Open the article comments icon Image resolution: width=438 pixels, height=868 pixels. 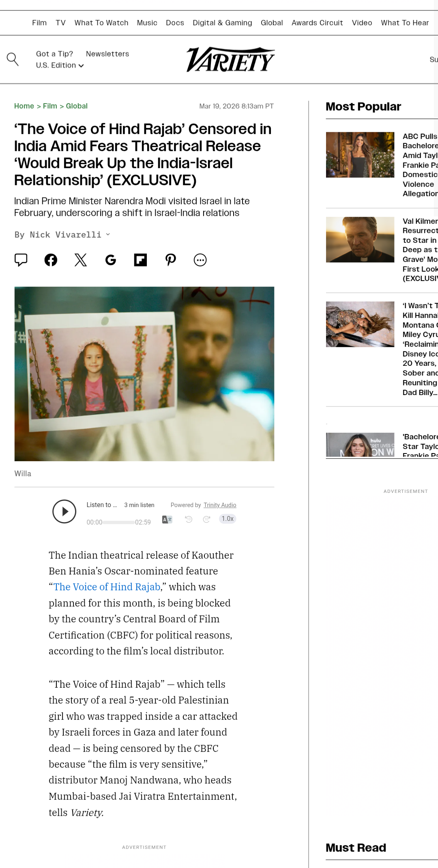(x=21, y=260)
